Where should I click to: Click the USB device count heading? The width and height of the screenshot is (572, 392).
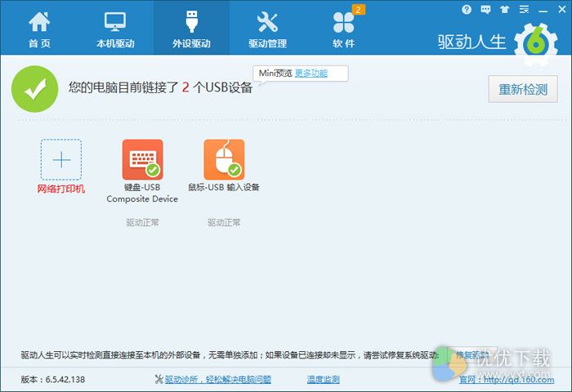point(160,87)
